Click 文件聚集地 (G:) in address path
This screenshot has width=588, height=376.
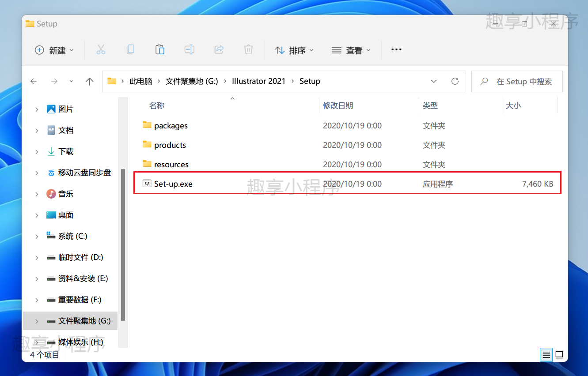point(192,81)
